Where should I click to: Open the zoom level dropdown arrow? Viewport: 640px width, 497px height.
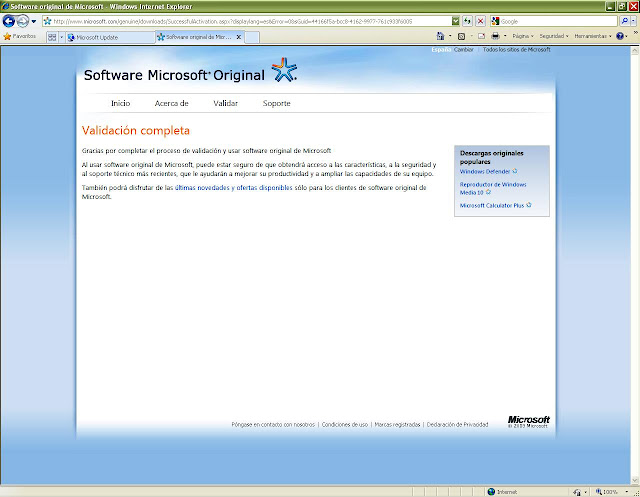[x=626, y=492]
